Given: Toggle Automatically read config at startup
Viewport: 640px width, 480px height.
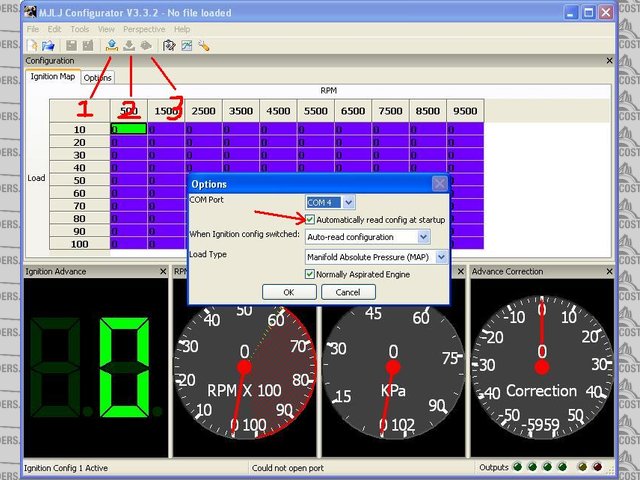Looking at the screenshot, I should [311, 219].
